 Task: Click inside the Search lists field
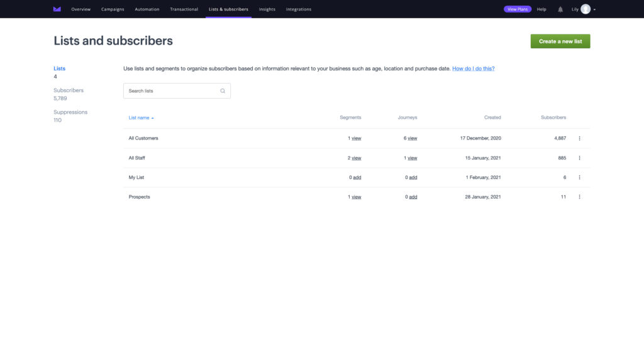point(170,90)
